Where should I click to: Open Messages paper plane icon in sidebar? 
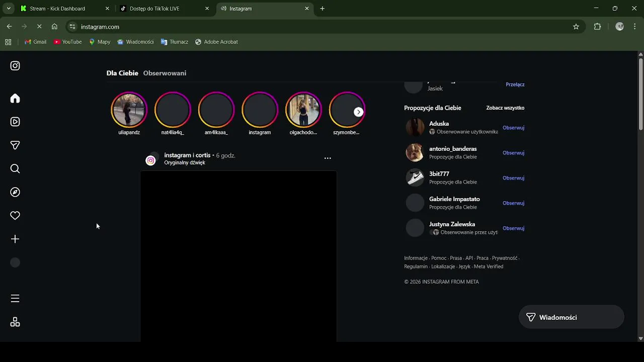[x=15, y=145]
